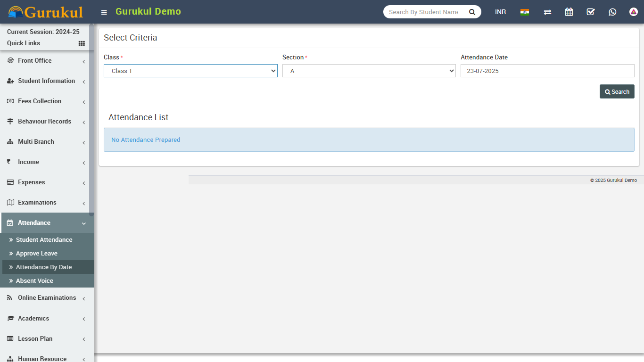Open the WhatsApp icon in header
This screenshot has height=362, width=644.
[612, 12]
